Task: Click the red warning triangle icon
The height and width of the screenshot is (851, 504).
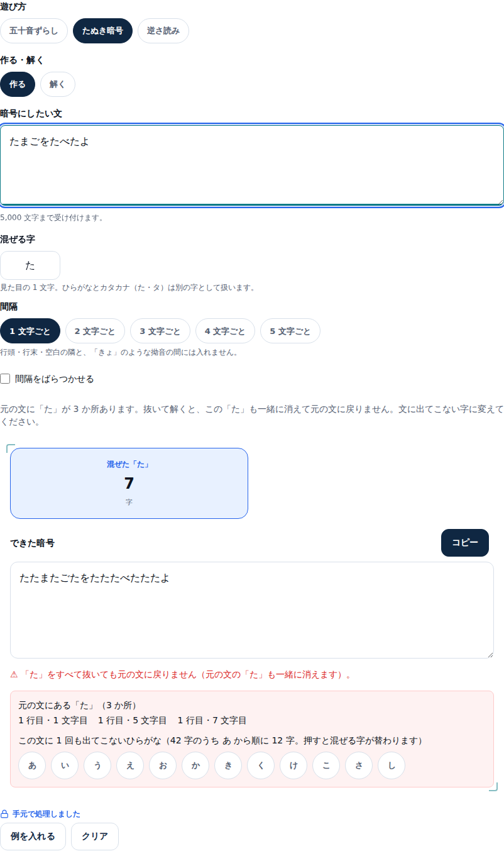Action: (14, 675)
